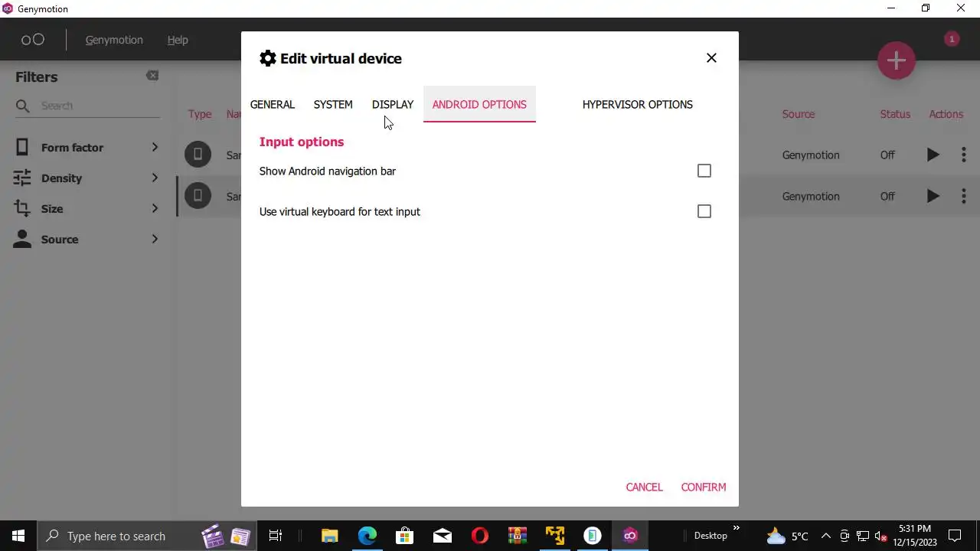980x551 pixels.
Task: Open the Help menu
Action: coord(178,40)
